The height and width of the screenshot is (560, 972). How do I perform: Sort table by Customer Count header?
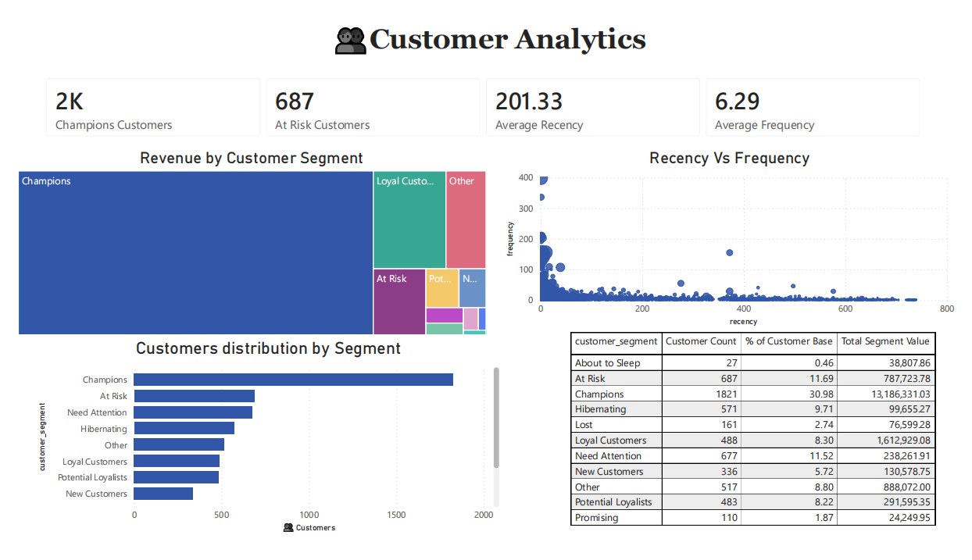coord(701,341)
